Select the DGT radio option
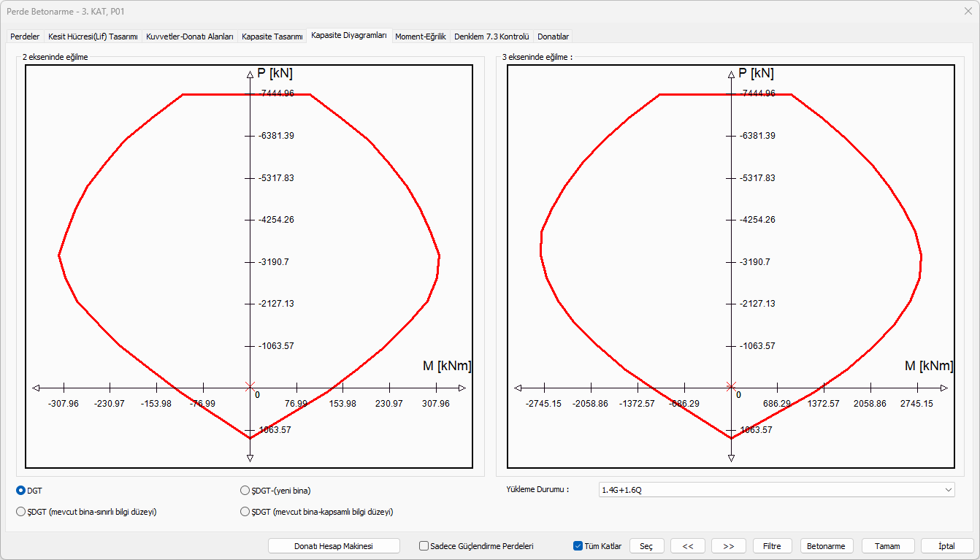Viewport: 980px width, 560px height. tap(21, 491)
